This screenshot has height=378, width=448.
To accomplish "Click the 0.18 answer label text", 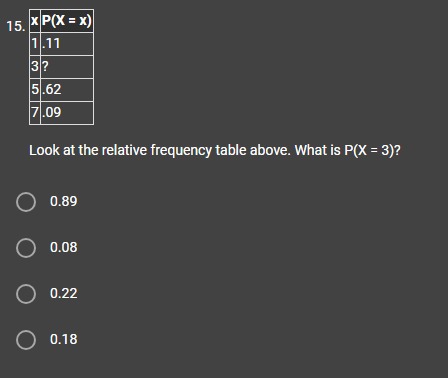I will 64,339.
